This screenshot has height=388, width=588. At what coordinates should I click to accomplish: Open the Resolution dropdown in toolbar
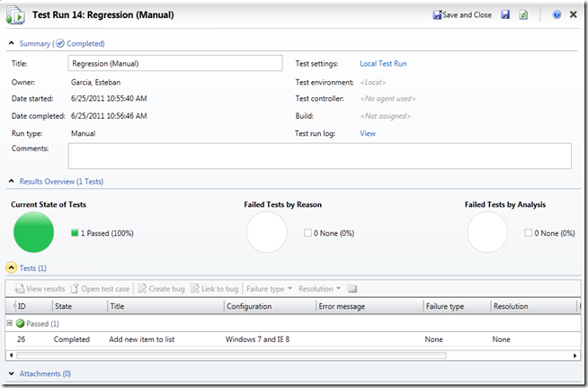[319, 289]
